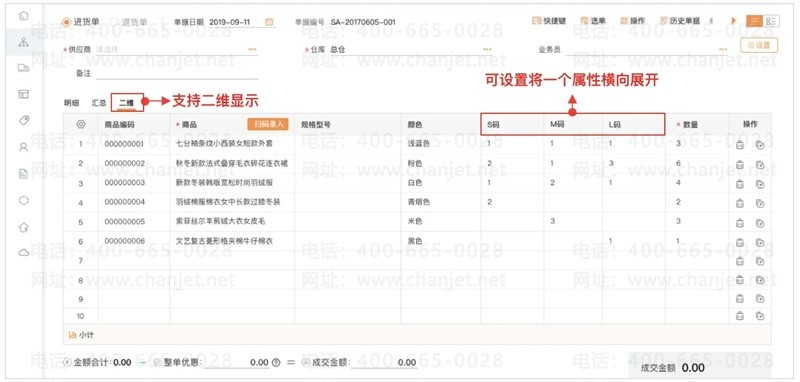800x382 pixels.
Task: Open the cloud sidebar icon
Action: 23,252
